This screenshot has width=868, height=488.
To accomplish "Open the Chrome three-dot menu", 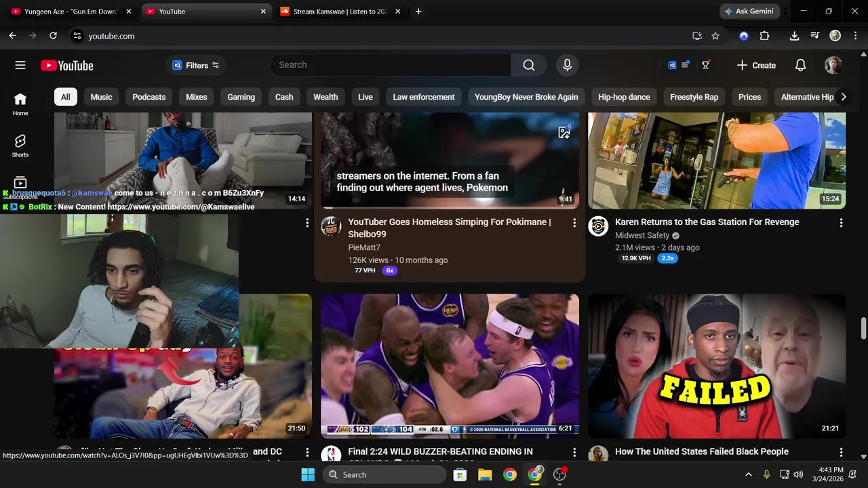I will click(854, 36).
